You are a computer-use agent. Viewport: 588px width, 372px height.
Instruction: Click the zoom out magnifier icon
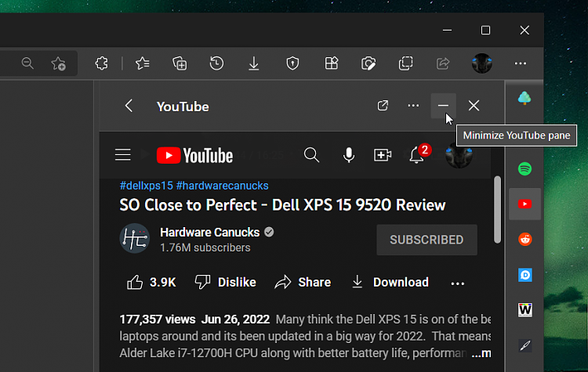click(27, 63)
